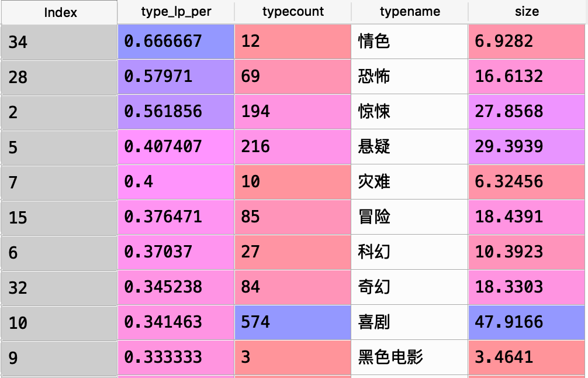The width and height of the screenshot is (588, 378).
Task: Click the cell value 0.333333
Action: 176,358
